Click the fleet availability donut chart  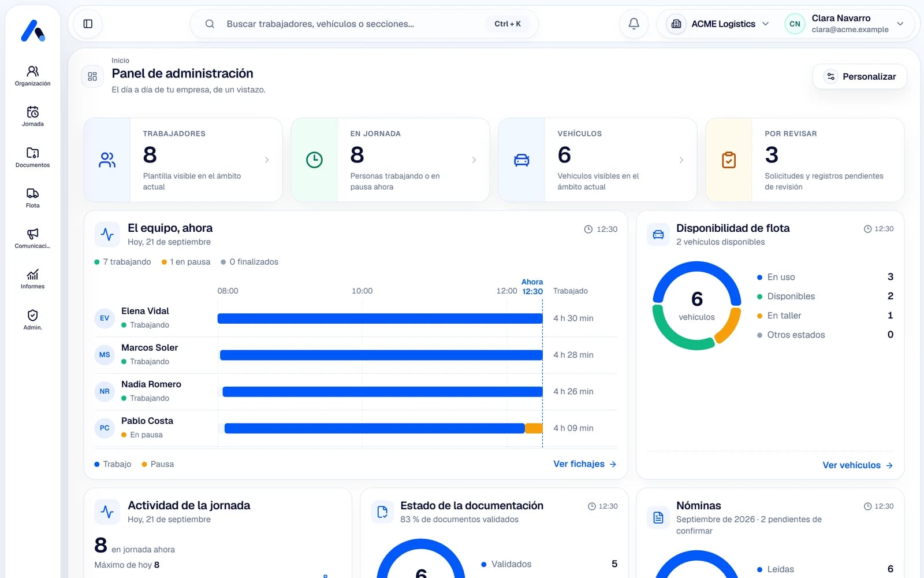pyautogui.click(x=697, y=306)
